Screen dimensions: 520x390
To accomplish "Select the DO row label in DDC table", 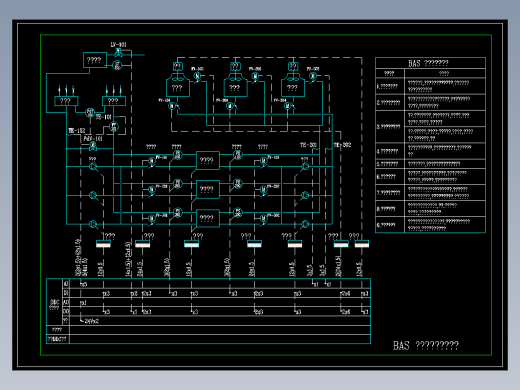I will [x=66, y=312].
